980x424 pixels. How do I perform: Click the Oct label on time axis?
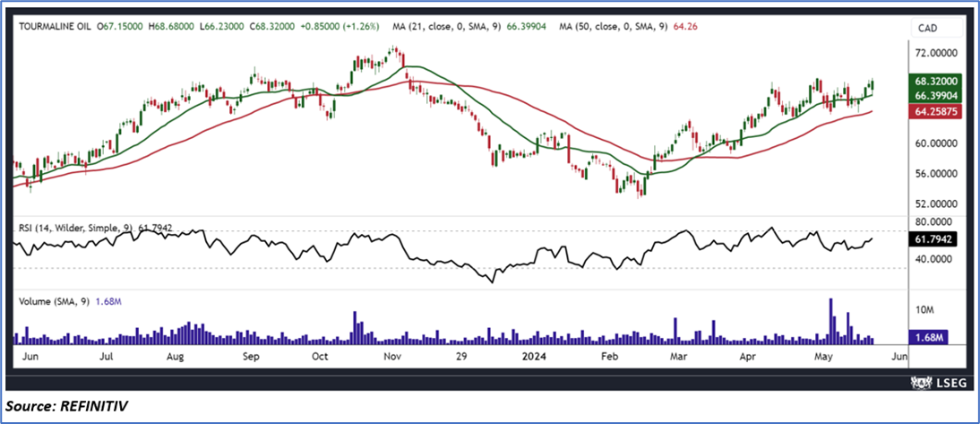point(320,357)
